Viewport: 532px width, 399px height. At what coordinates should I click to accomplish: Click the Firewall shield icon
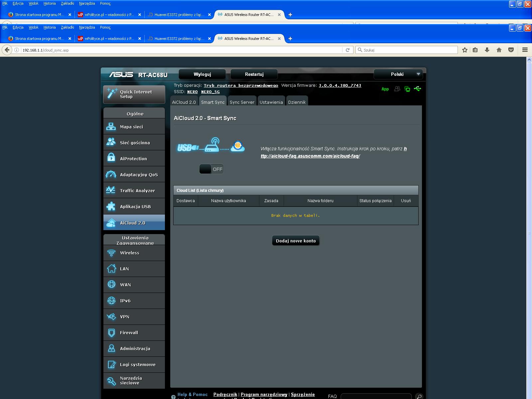coord(111,332)
